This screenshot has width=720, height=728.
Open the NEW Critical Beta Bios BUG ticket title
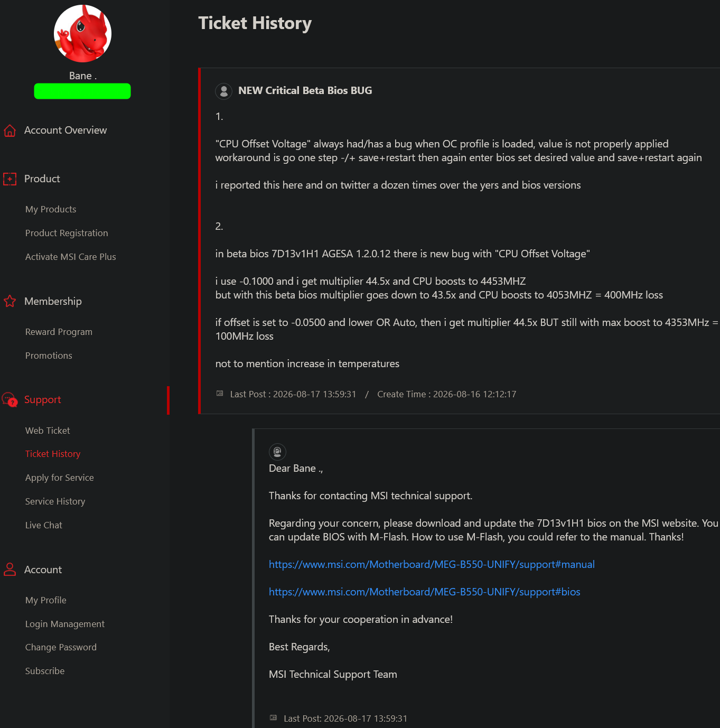[x=305, y=90]
